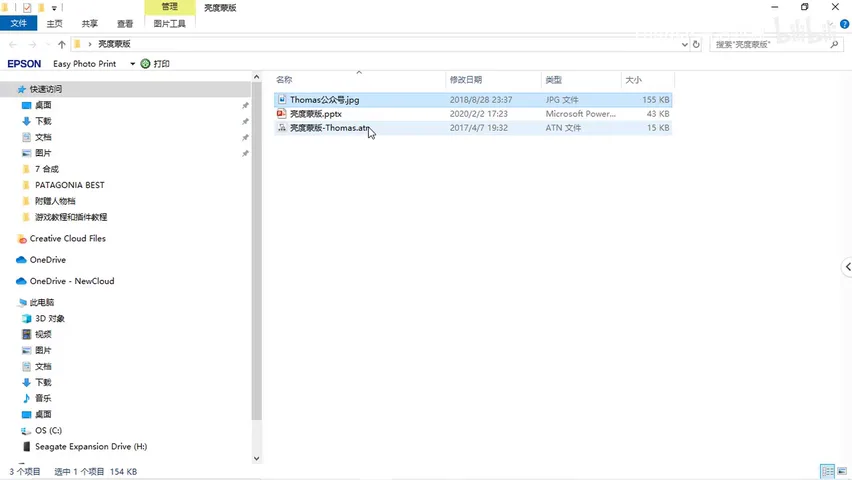Expand the address bar history dropdown

point(684,45)
